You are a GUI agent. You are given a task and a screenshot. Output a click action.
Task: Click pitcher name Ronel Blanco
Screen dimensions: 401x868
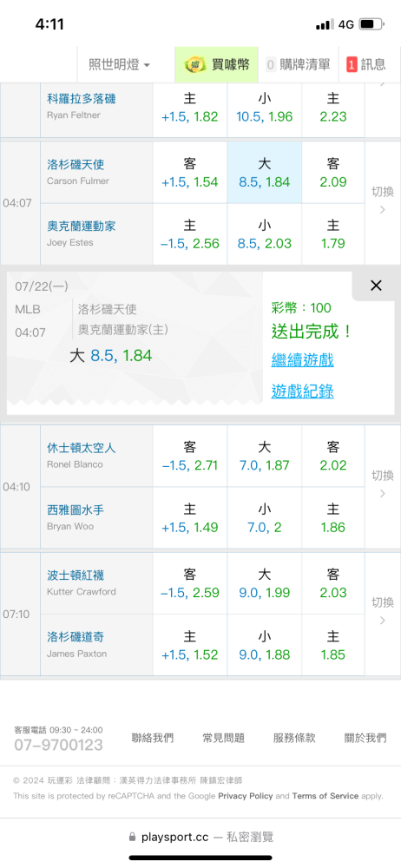click(75, 464)
